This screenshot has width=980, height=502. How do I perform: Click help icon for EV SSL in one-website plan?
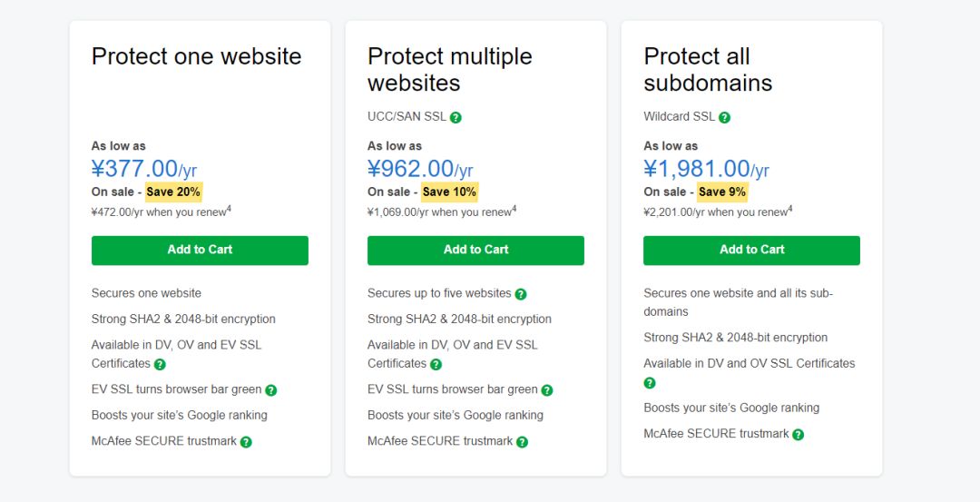tap(270, 390)
